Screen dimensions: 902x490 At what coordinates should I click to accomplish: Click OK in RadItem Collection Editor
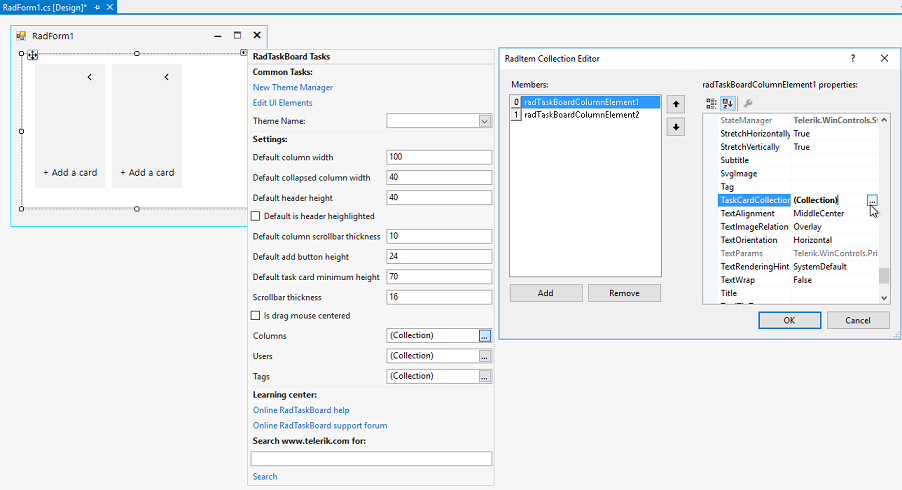click(x=789, y=320)
